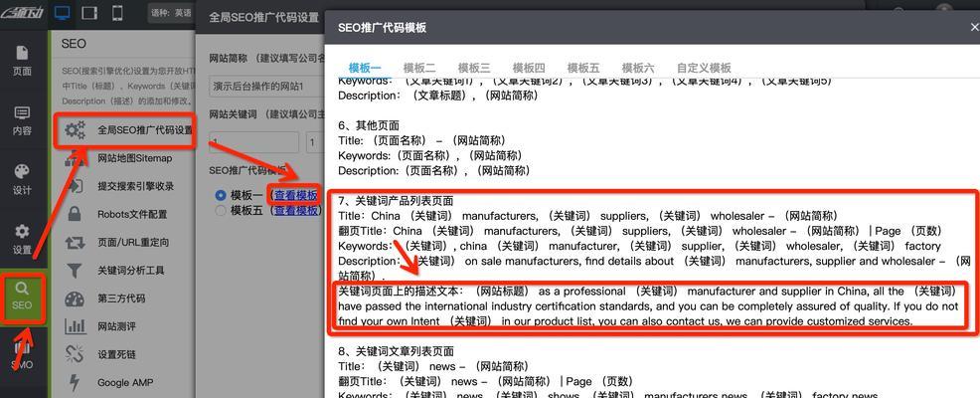The height and width of the screenshot is (398, 980).
Task: Select the 模板五 radio button
Action: tap(220, 211)
